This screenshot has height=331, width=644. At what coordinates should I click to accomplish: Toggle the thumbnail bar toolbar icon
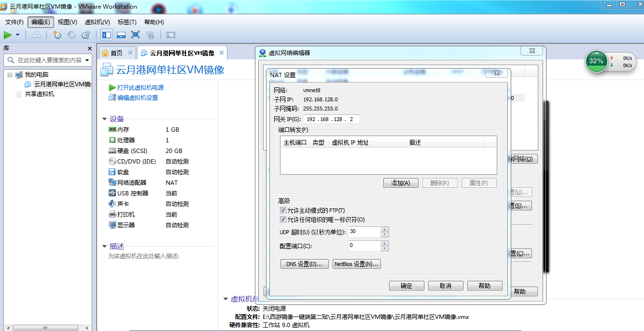pyautogui.click(x=121, y=35)
